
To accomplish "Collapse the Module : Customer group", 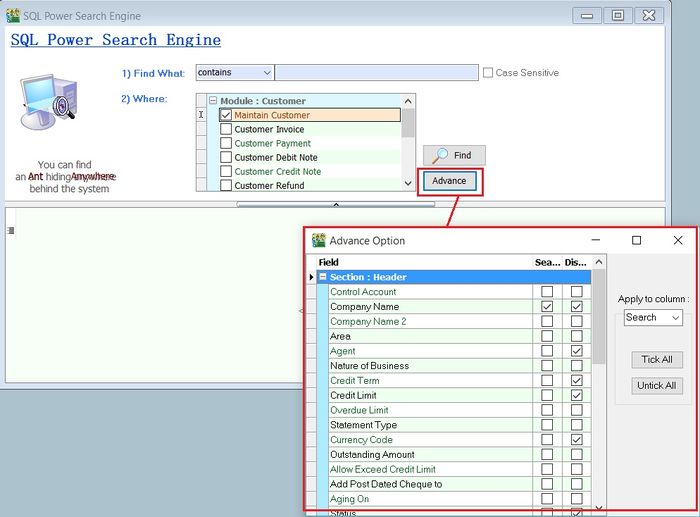I will [213, 101].
